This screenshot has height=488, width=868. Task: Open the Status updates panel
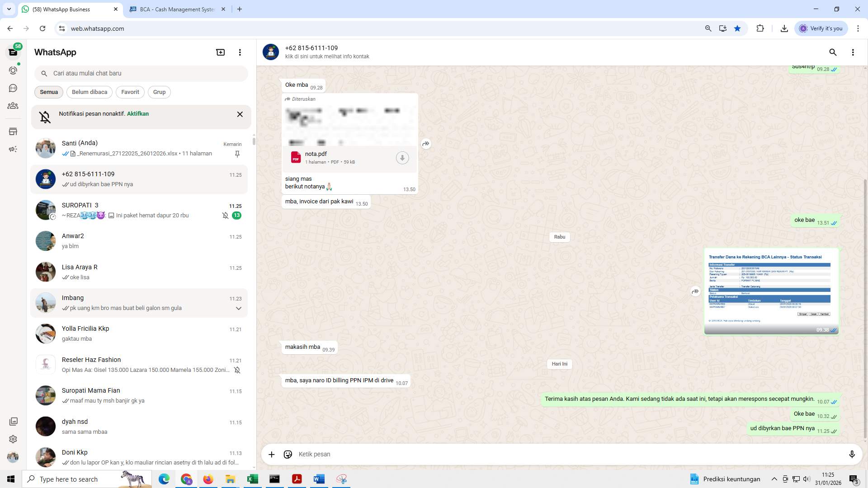click(x=13, y=70)
